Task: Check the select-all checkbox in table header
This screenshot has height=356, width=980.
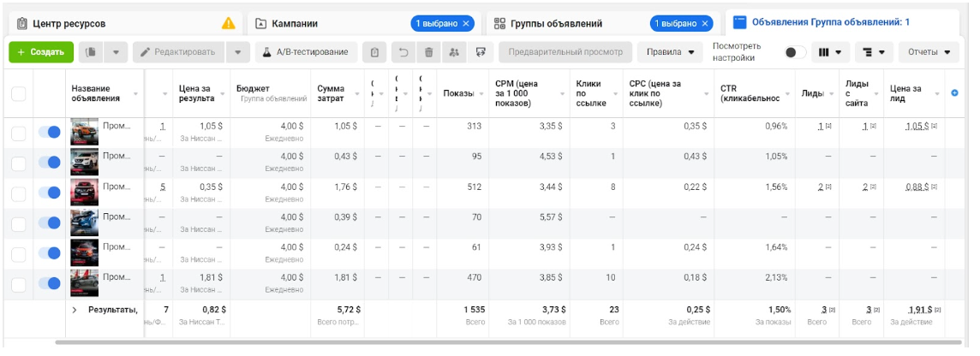Action: point(18,93)
